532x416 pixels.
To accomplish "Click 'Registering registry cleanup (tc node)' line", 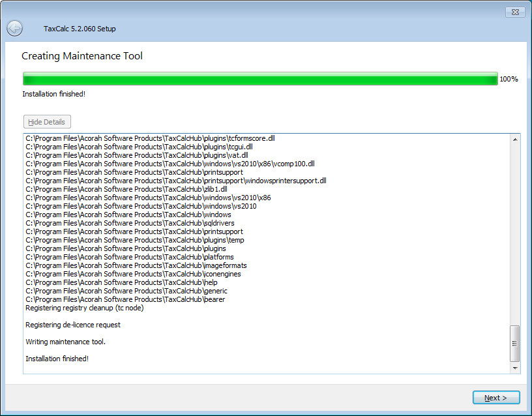I will (x=85, y=308).
